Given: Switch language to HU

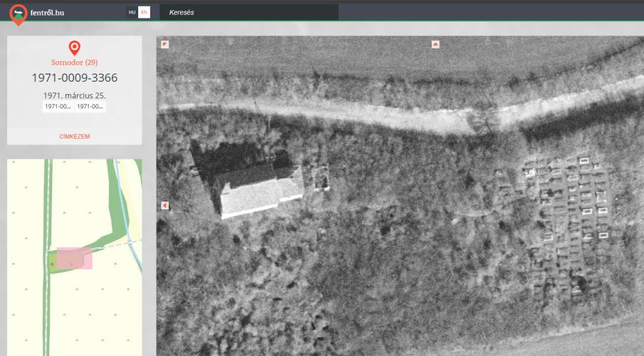Looking at the screenshot, I should [132, 12].
